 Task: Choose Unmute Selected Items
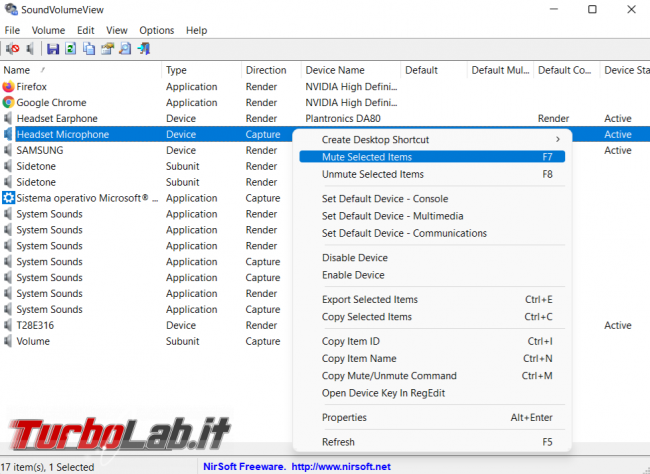(432, 174)
